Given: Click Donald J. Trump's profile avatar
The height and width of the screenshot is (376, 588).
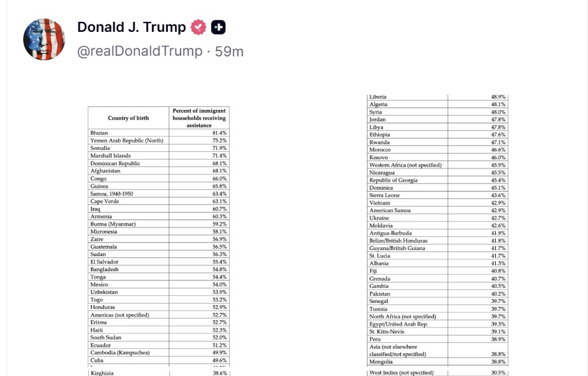Looking at the screenshot, I should (x=44, y=40).
